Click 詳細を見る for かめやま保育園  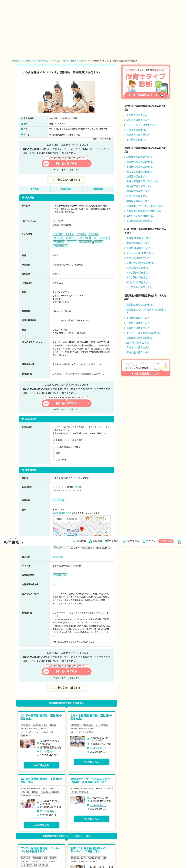(92, 762)
